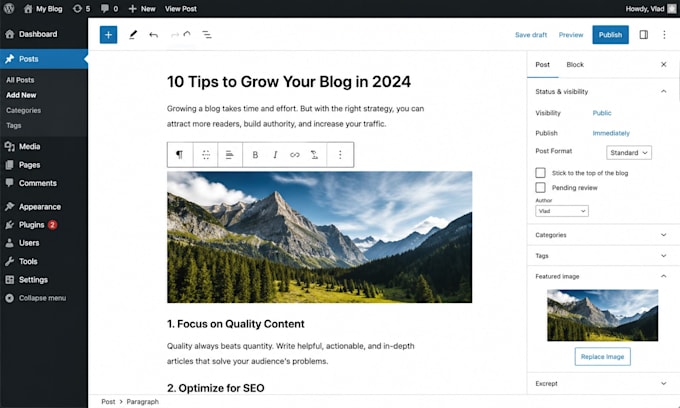The image size is (680, 408).
Task: Expand the Categories panel
Action: pos(601,235)
